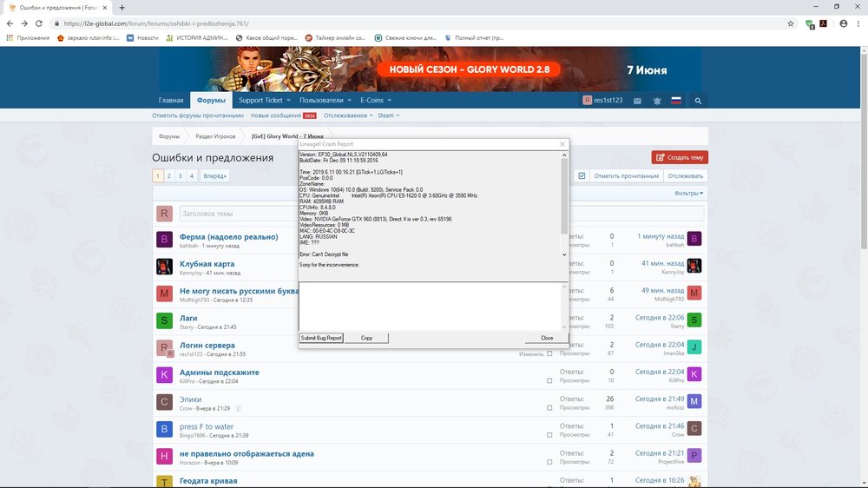This screenshot has height=488, width=868.
Task: Click the Создать тему button
Action: [680, 157]
